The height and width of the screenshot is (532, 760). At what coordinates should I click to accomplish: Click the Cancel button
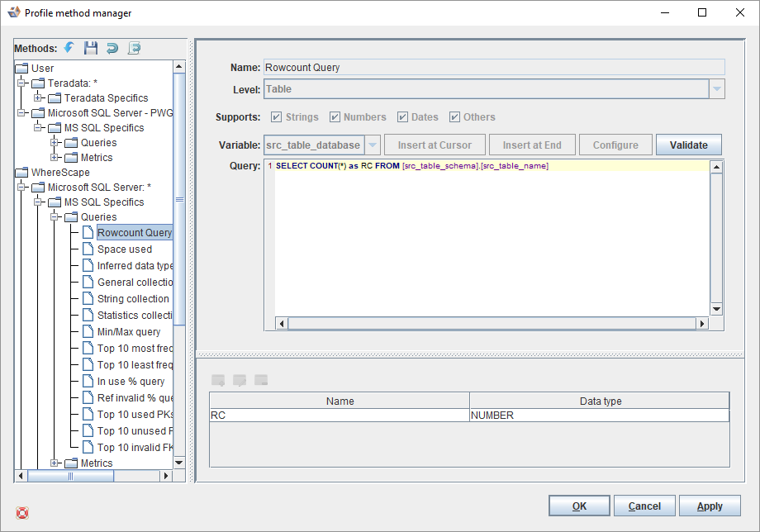[644, 506]
